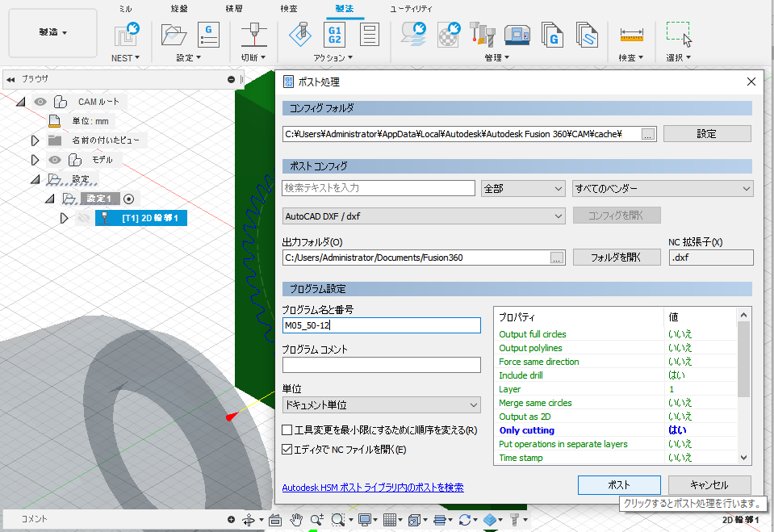Viewport: 774px width, 532px height.
Task: Activate the selection tool icon
Action: [x=679, y=34]
